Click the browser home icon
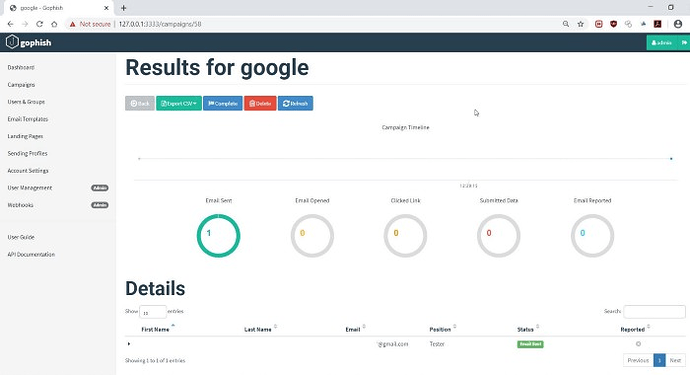The width and height of the screenshot is (690, 375). pos(54,24)
